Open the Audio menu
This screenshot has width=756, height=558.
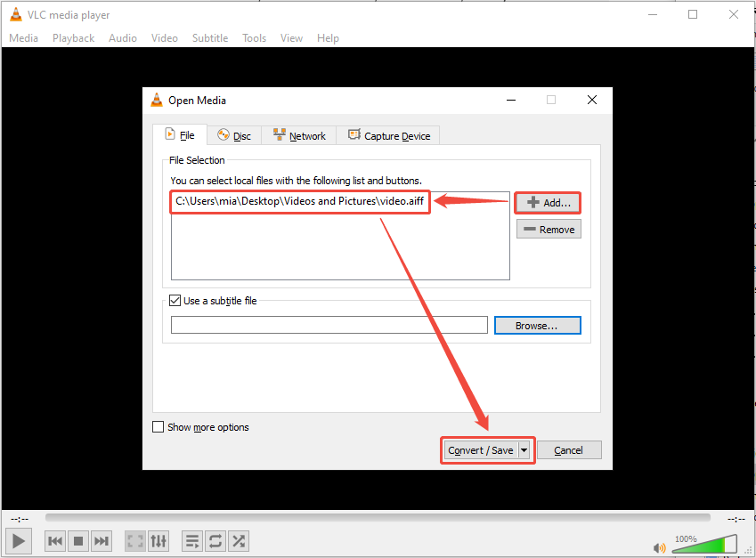pos(123,38)
